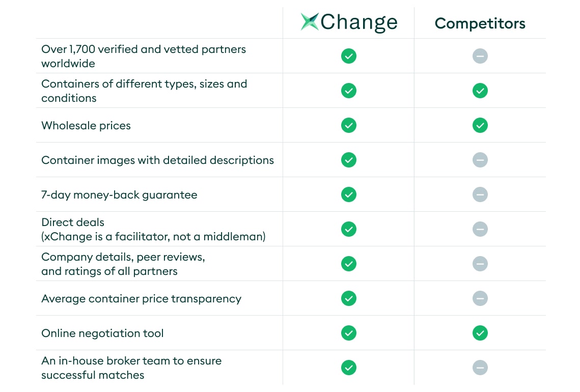Click Competitors checkmark for container types row
The height and width of the screenshot is (392, 580).
pos(480,91)
